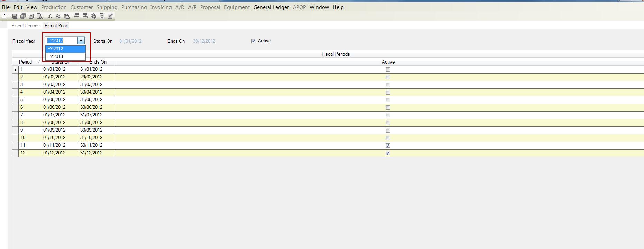Click cell 31/08/2012
This screenshot has height=249, width=644.
click(x=98, y=123)
